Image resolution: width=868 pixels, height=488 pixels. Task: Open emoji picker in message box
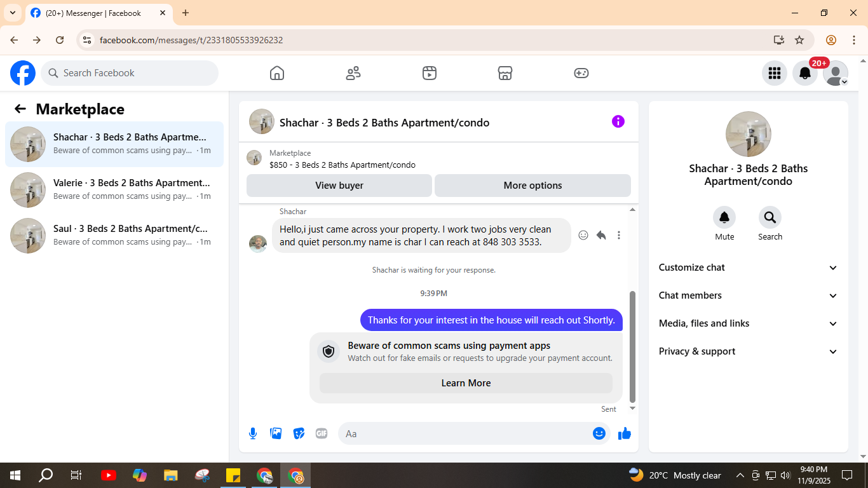[x=599, y=433]
